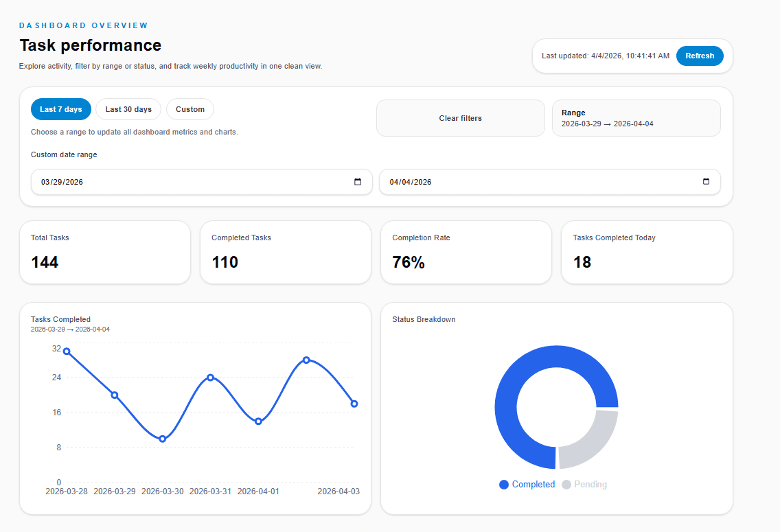Screen dimensions: 780x532
Task: Select the Completed Tasks metric card
Action: point(286,252)
